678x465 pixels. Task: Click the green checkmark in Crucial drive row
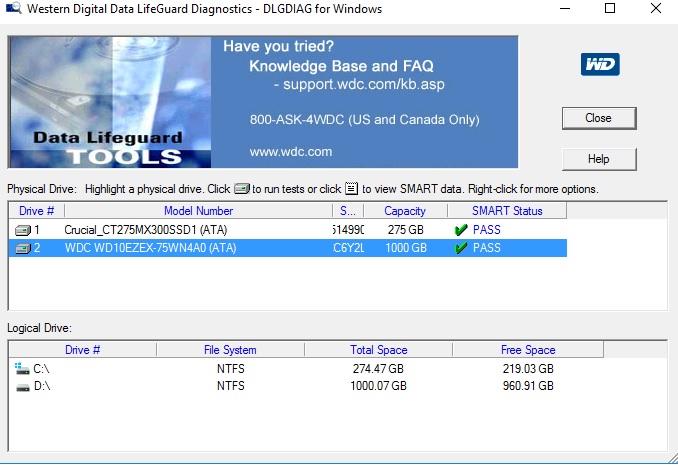click(x=461, y=230)
